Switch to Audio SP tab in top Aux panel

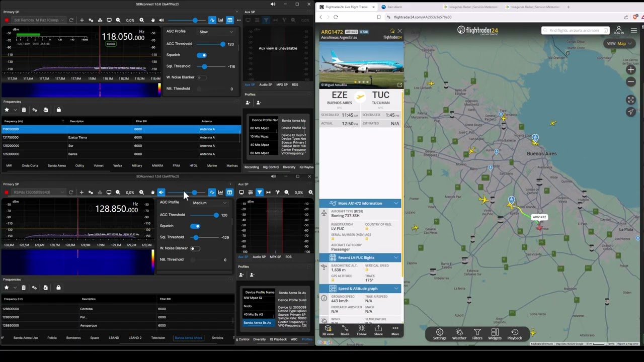click(x=266, y=84)
